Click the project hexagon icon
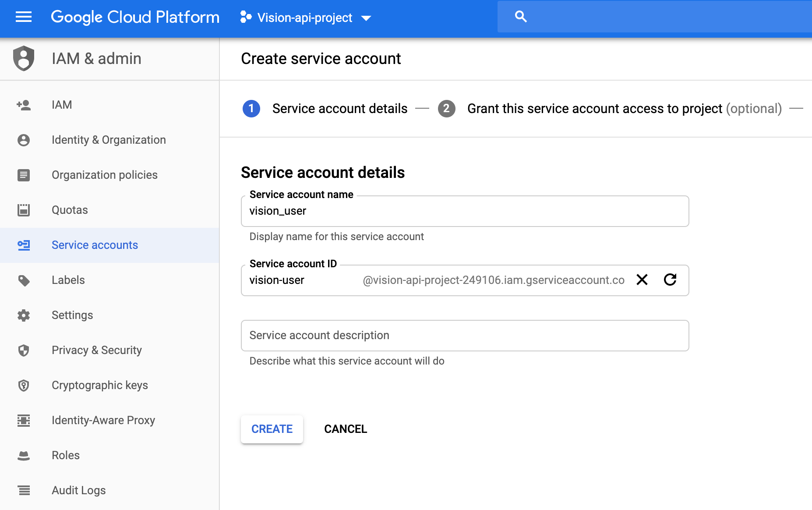Image resolution: width=812 pixels, height=510 pixels. 246,17
